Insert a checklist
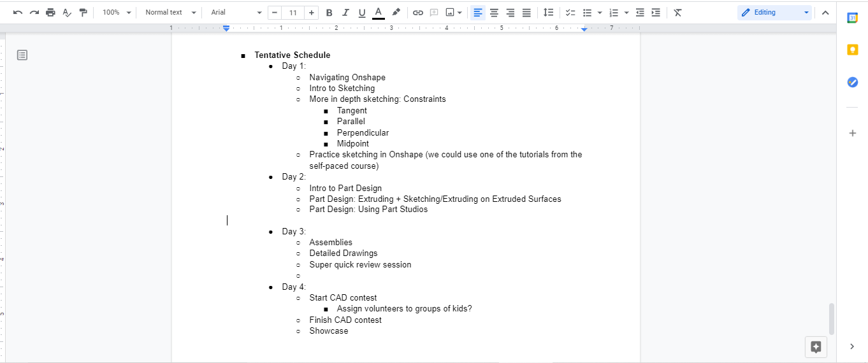 (x=570, y=12)
